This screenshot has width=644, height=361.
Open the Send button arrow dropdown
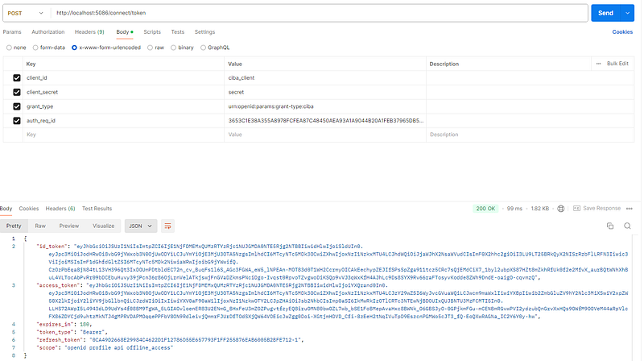pyautogui.click(x=627, y=13)
